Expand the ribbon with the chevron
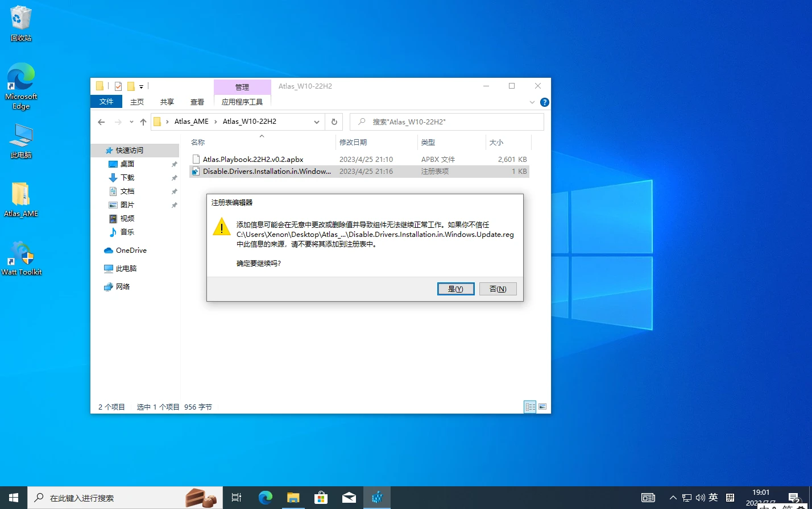 pyautogui.click(x=532, y=102)
